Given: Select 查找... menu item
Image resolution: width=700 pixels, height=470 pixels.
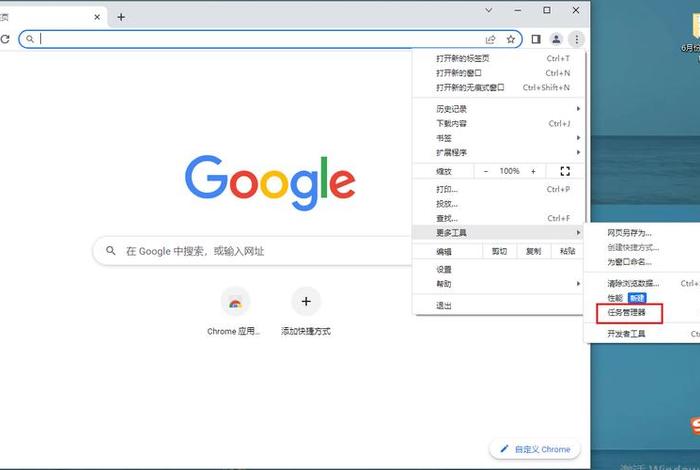Looking at the screenshot, I should (x=498, y=218).
